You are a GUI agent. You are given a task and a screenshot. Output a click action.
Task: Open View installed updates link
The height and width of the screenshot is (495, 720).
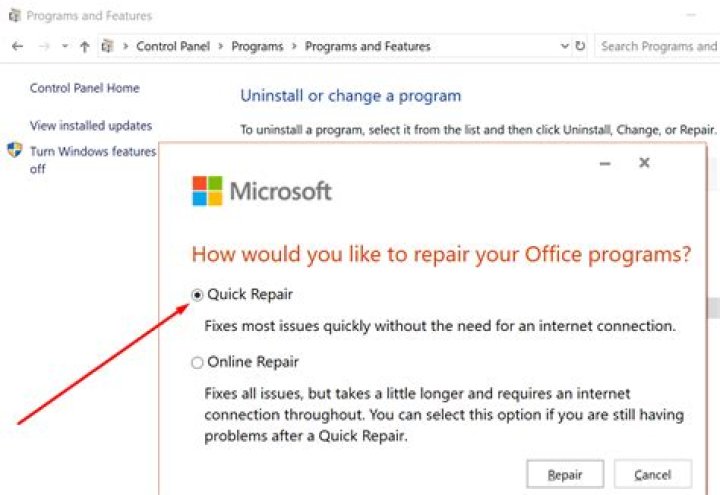point(91,126)
